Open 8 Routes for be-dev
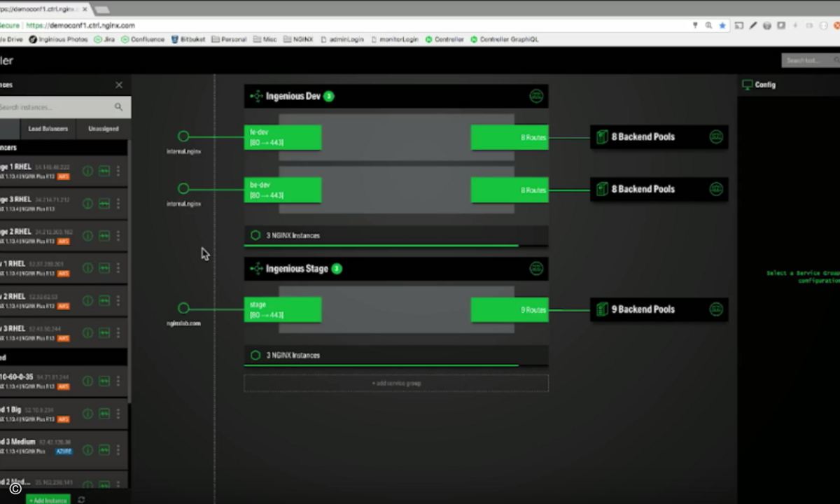Screen dimensions: 840x504 (x=510, y=190)
